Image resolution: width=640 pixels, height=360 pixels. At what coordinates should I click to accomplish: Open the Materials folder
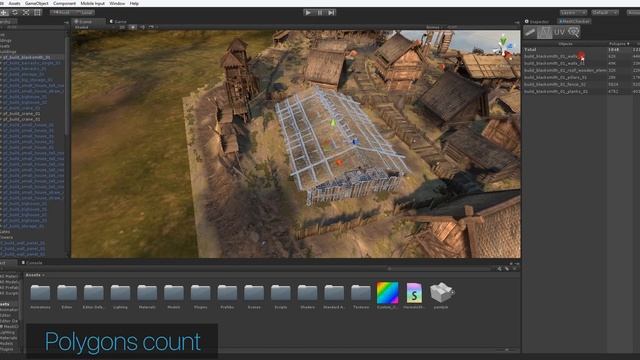[147, 296]
